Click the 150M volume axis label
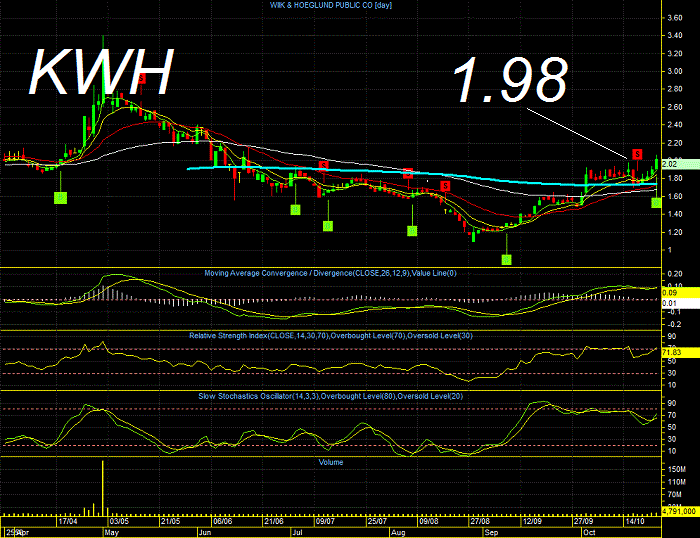This screenshot has height=538, width=700. [x=676, y=469]
